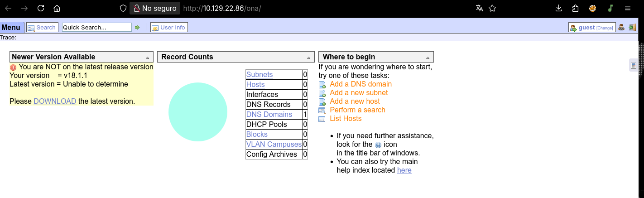The width and height of the screenshot is (644, 198).
Task: Click Add a DNS domain link
Action: (x=360, y=84)
